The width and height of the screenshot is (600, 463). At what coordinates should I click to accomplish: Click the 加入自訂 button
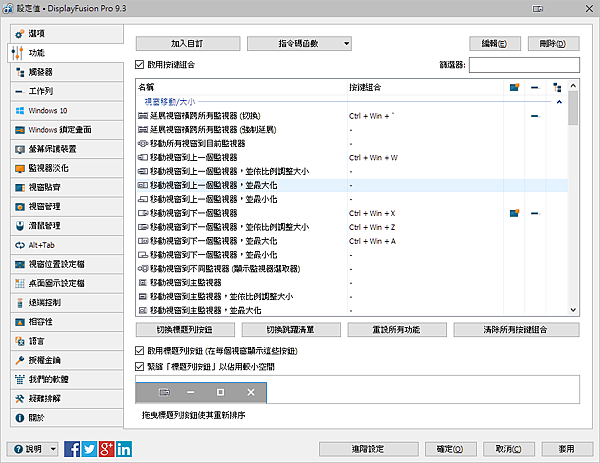coord(188,44)
